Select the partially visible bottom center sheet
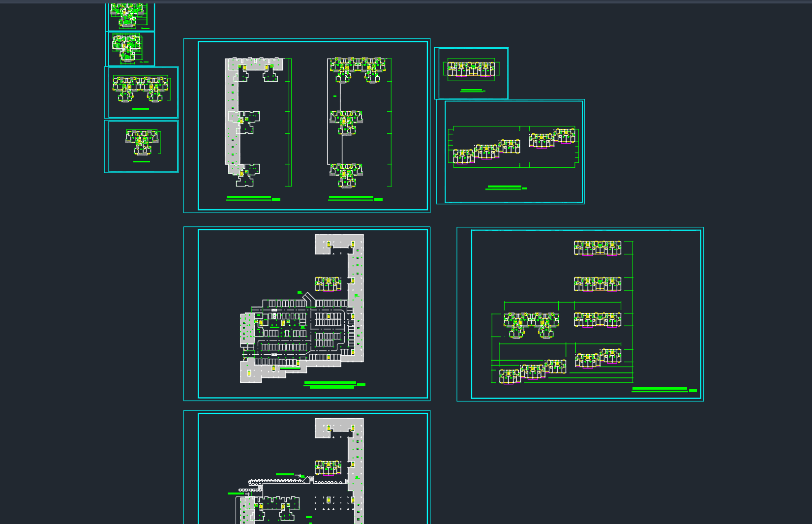Screen dimensions: 812x524 (307, 467)
